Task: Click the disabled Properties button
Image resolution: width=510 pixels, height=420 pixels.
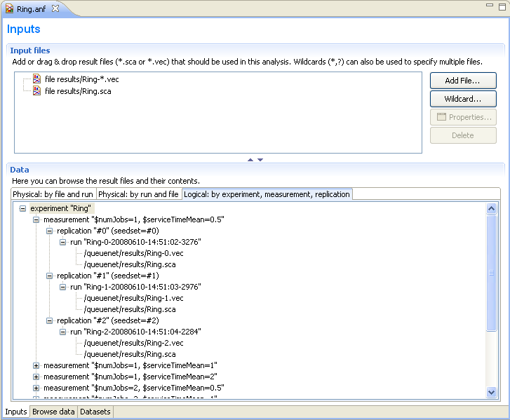Action: click(463, 117)
